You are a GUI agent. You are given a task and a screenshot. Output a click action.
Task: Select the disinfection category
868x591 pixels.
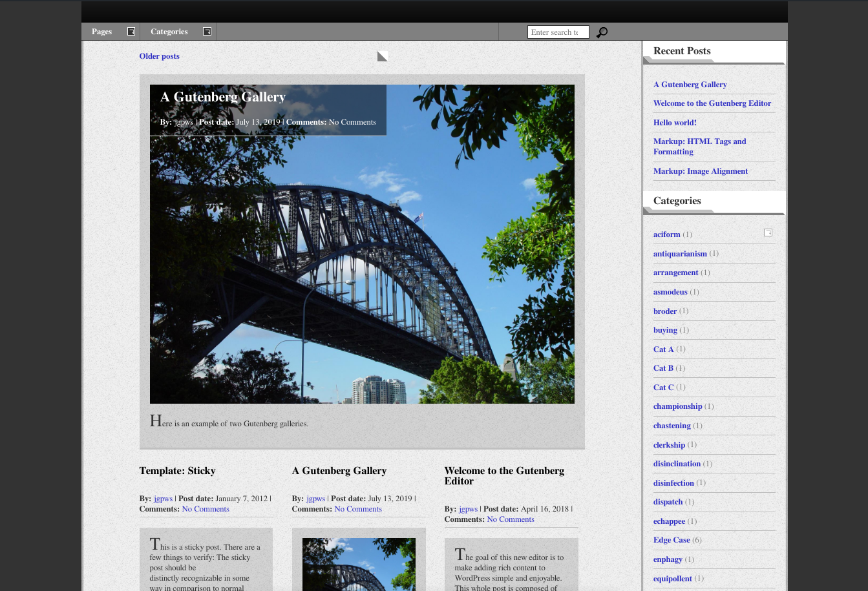coord(673,483)
